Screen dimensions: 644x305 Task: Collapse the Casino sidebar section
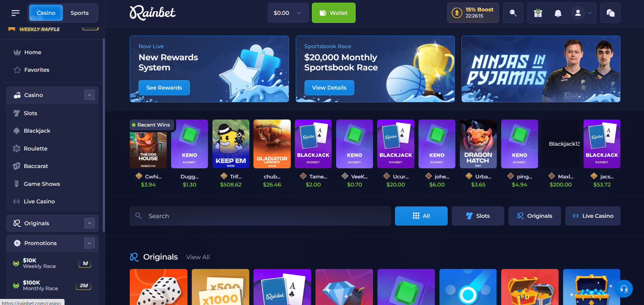coord(89,95)
